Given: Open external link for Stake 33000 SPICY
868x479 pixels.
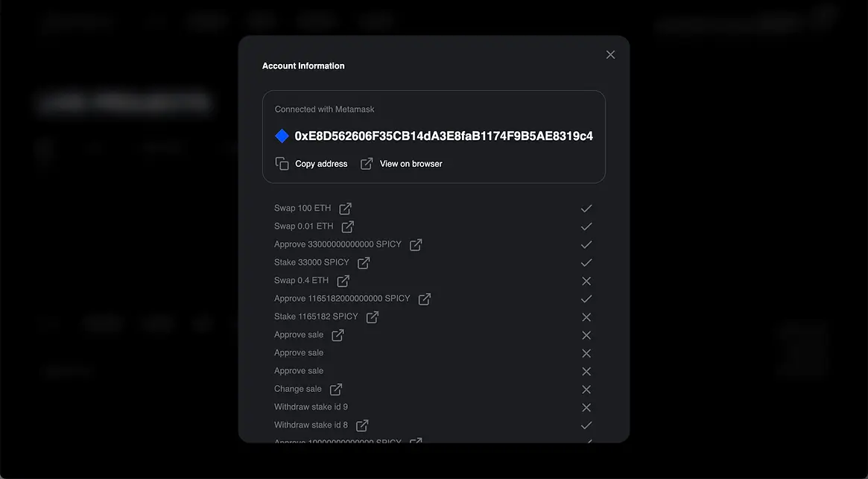Looking at the screenshot, I should pyautogui.click(x=364, y=263).
